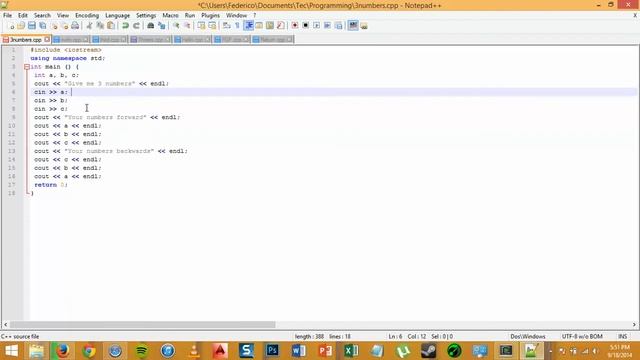The width and height of the screenshot is (640, 360).
Task: Click 'length : 388' in status bar
Action: [309, 337]
